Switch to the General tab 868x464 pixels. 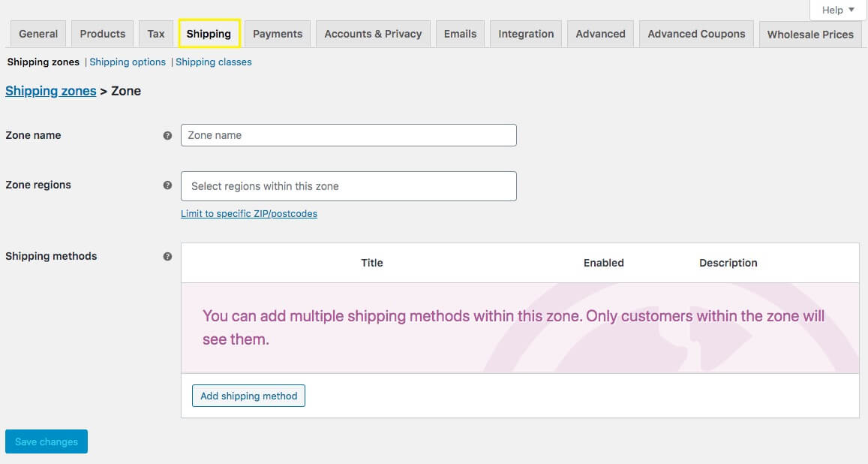[38, 34]
